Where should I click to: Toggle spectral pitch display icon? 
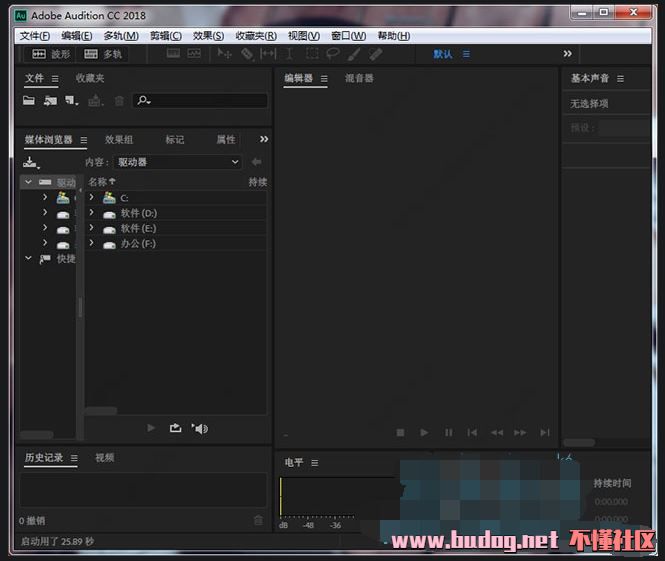click(194, 53)
